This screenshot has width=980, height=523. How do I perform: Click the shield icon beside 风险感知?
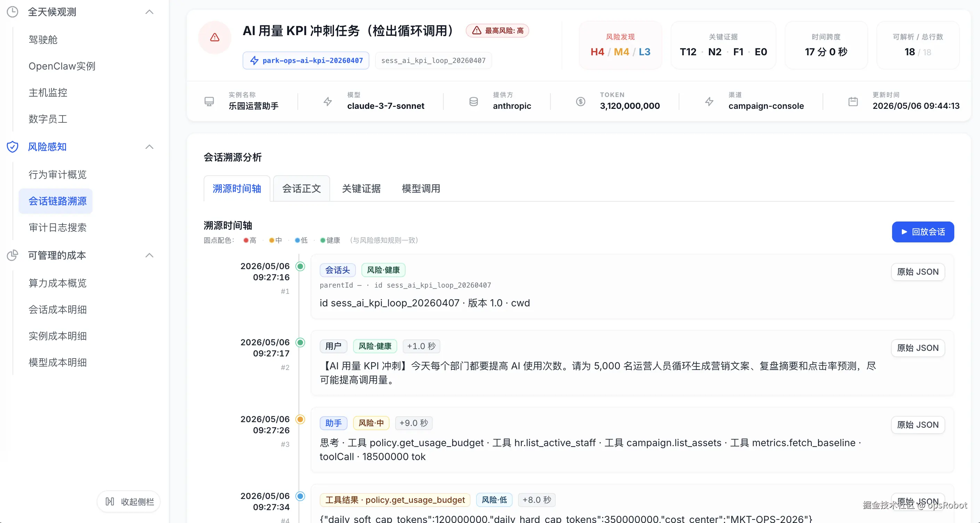(13, 146)
